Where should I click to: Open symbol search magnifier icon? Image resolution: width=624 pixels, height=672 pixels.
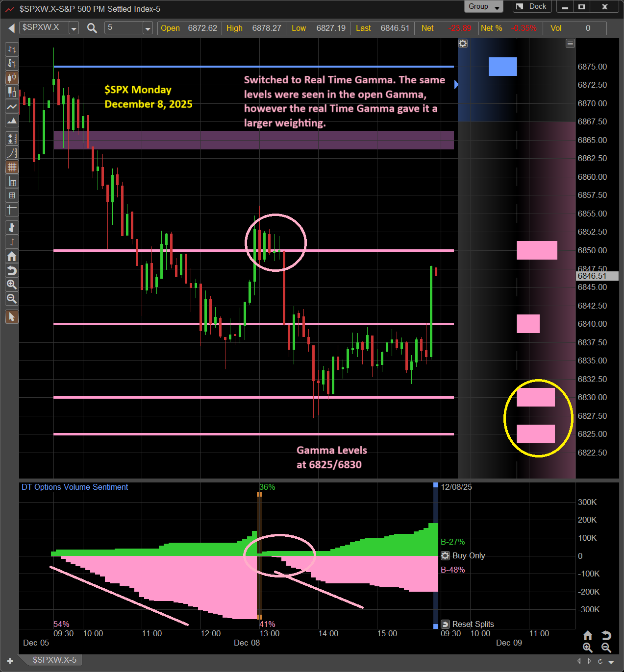(92, 28)
